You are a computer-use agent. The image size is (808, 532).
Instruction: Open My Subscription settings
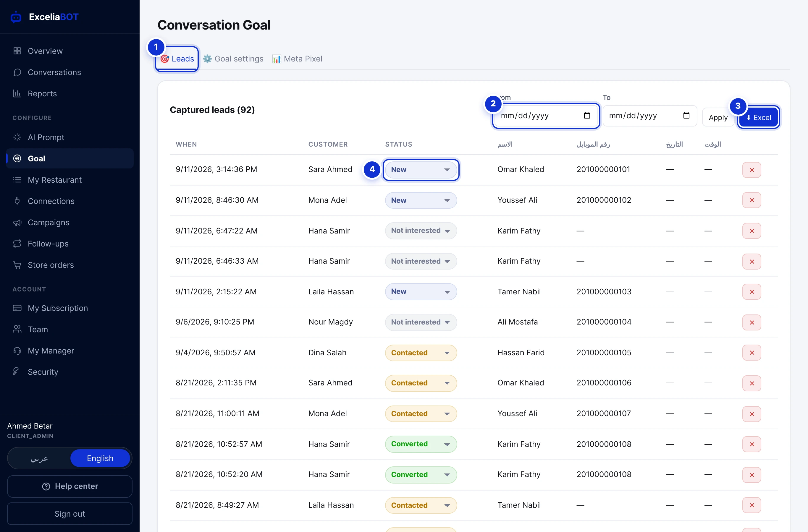(x=70, y=308)
